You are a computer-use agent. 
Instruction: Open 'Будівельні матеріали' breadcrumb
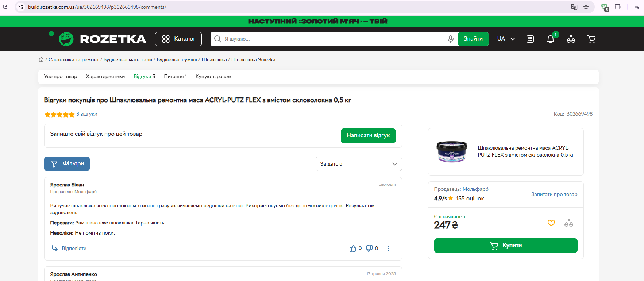[128, 60]
